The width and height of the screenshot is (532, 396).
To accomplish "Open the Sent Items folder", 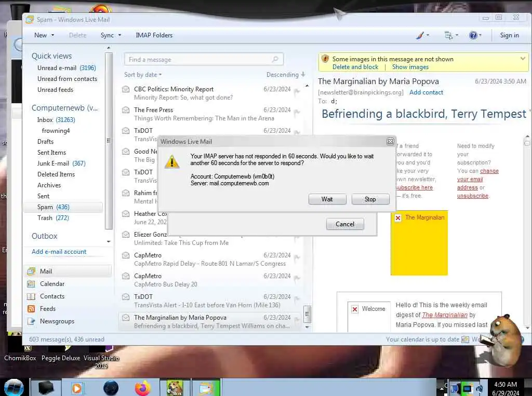I will tap(51, 152).
